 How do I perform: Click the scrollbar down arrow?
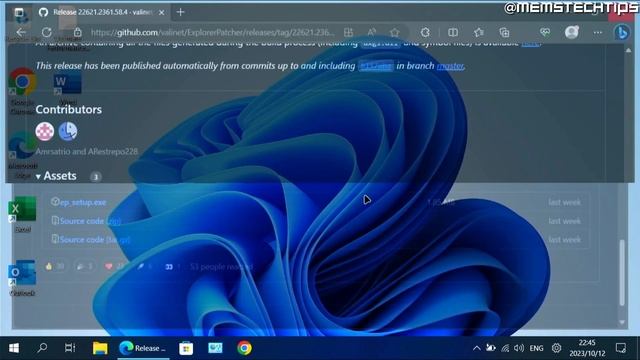pyautogui.click(x=622, y=322)
